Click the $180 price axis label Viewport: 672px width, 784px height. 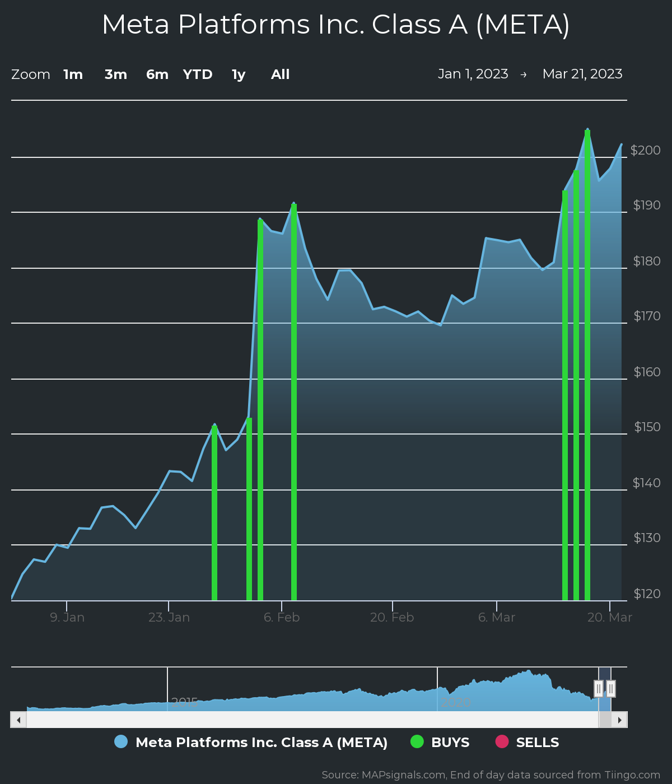click(x=647, y=261)
